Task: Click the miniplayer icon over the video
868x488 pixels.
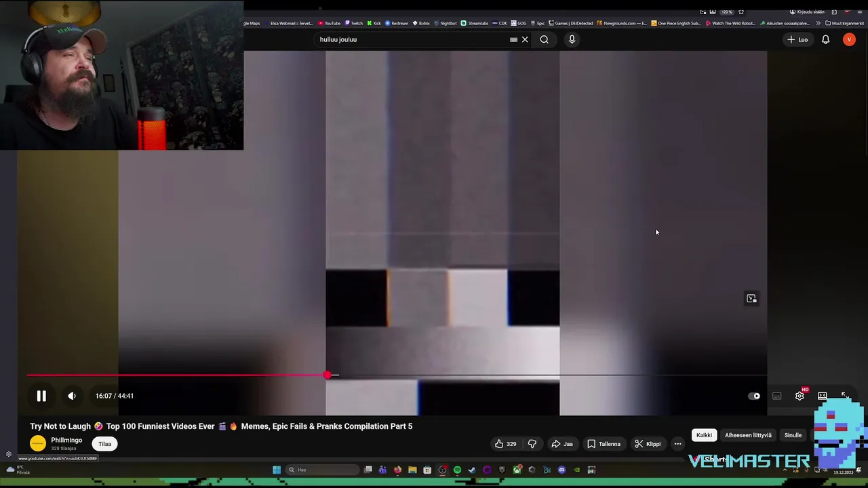Action: 751,298
